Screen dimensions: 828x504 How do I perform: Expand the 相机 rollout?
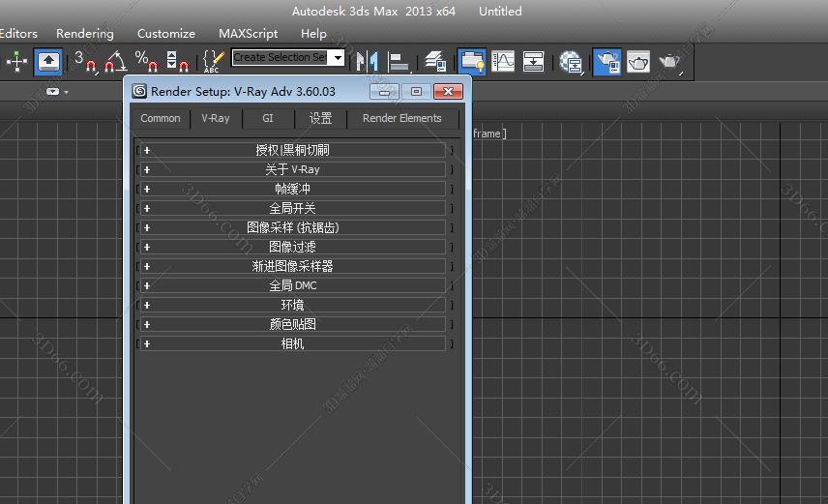(x=292, y=343)
